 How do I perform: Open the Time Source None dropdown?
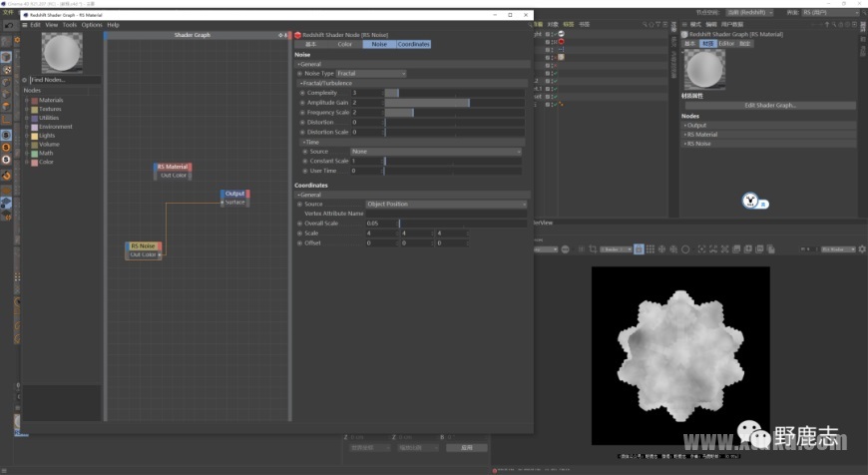436,152
